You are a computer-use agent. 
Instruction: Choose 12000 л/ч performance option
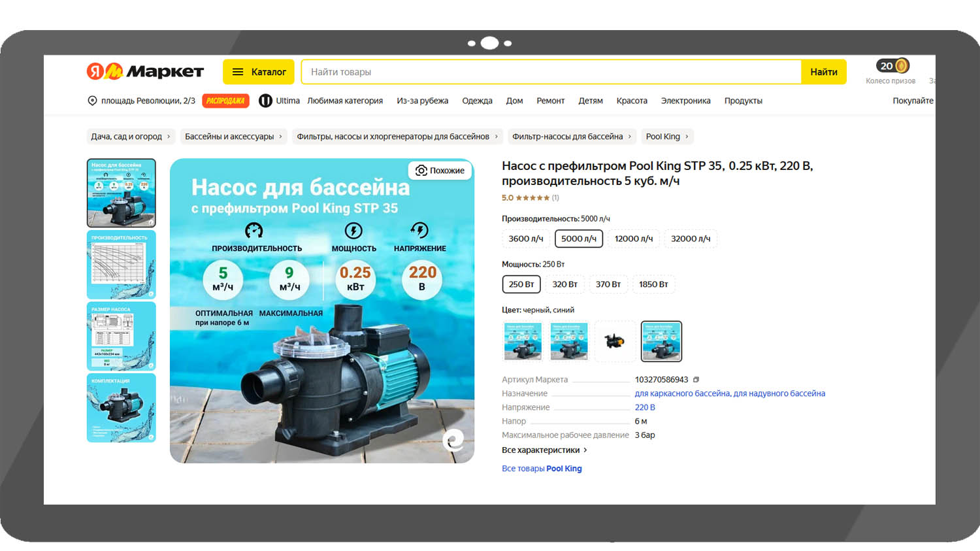click(634, 239)
